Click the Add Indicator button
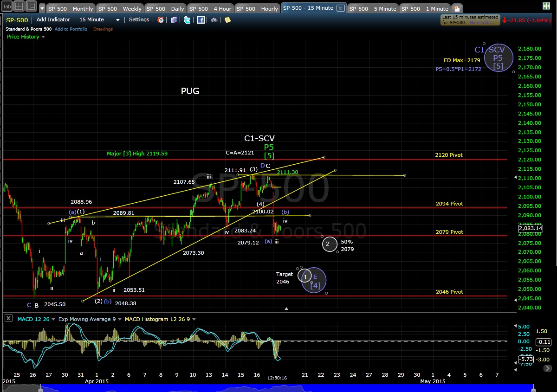The height and width of the screenshot is (392, 557). [53, 20]
